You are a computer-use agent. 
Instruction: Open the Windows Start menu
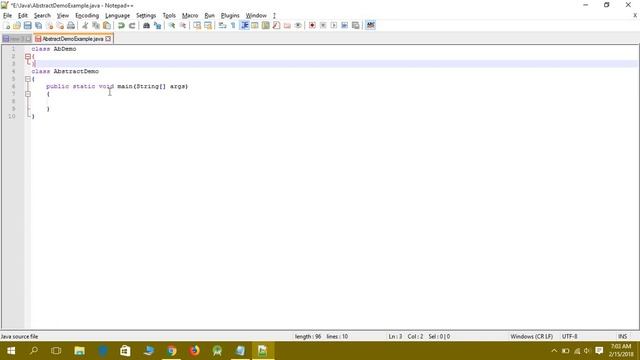coord(11,351)
